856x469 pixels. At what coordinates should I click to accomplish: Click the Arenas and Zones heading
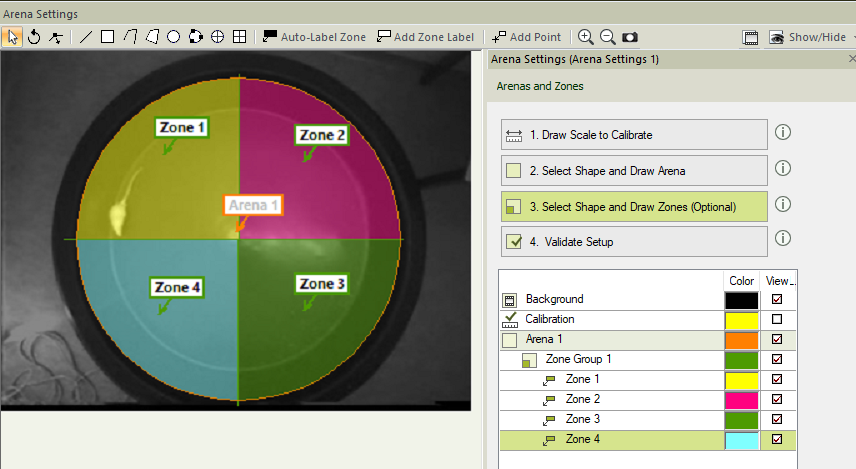[x=540, y=86]
